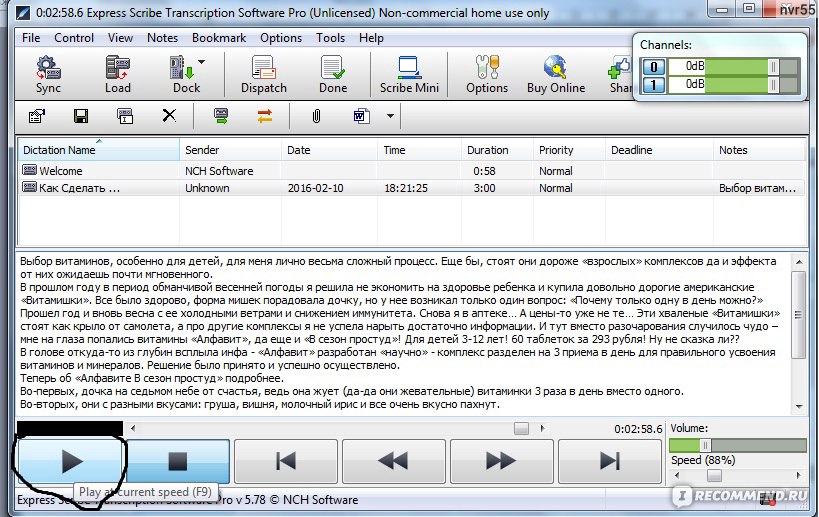The width and height of the screenshot is (819, 517).
Task: Click the playback position slider thumb
Action: (x=521, y=429)
